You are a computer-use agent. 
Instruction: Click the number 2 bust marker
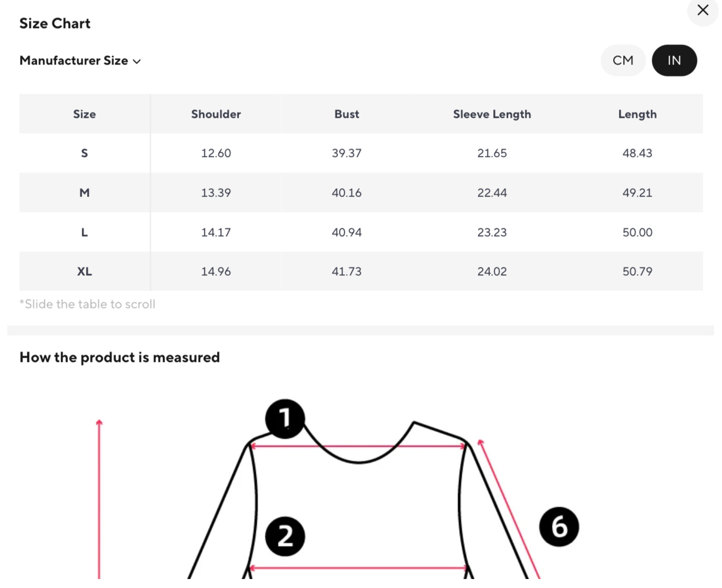point(285,536)
